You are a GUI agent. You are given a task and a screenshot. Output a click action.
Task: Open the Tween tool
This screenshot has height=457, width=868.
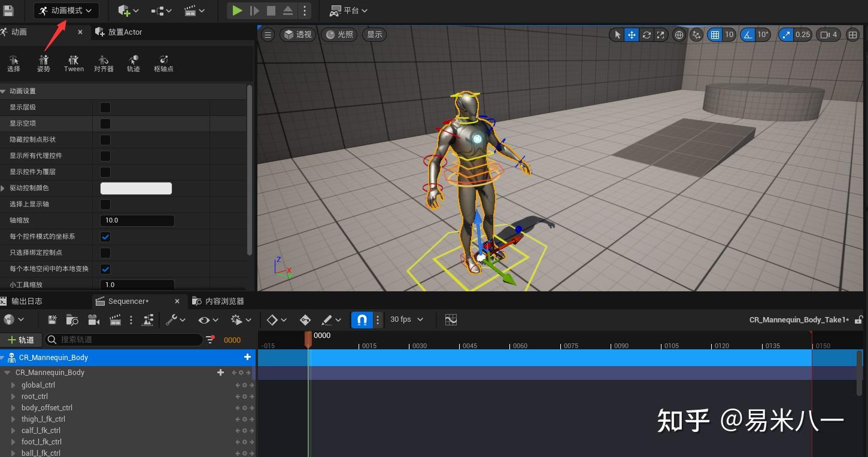pos(74,63)
